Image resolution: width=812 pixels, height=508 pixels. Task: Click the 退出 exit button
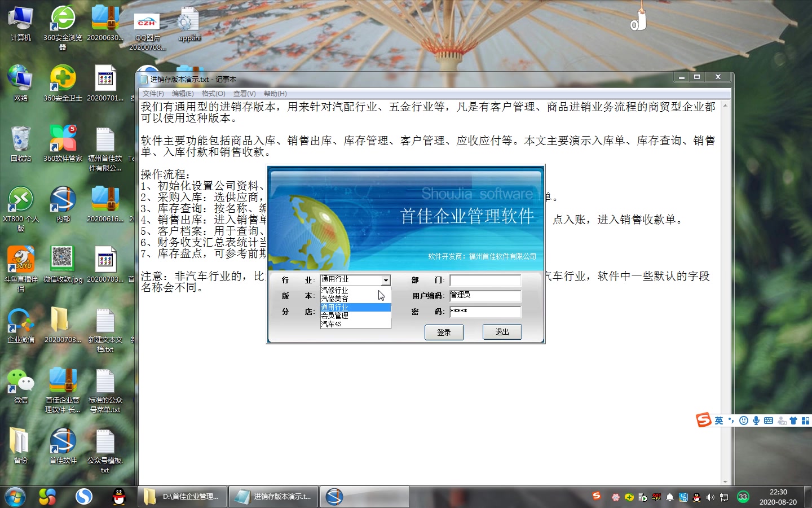[502, 332]
